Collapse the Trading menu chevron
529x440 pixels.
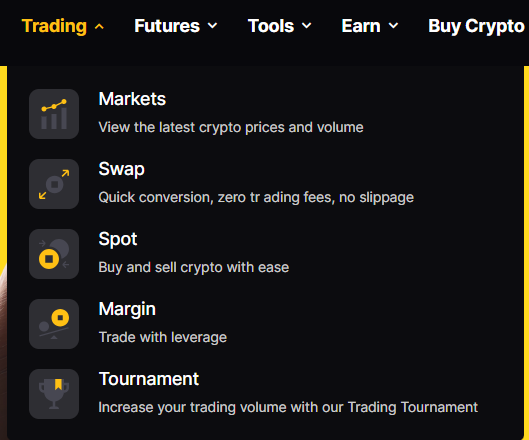pos(99,26)
